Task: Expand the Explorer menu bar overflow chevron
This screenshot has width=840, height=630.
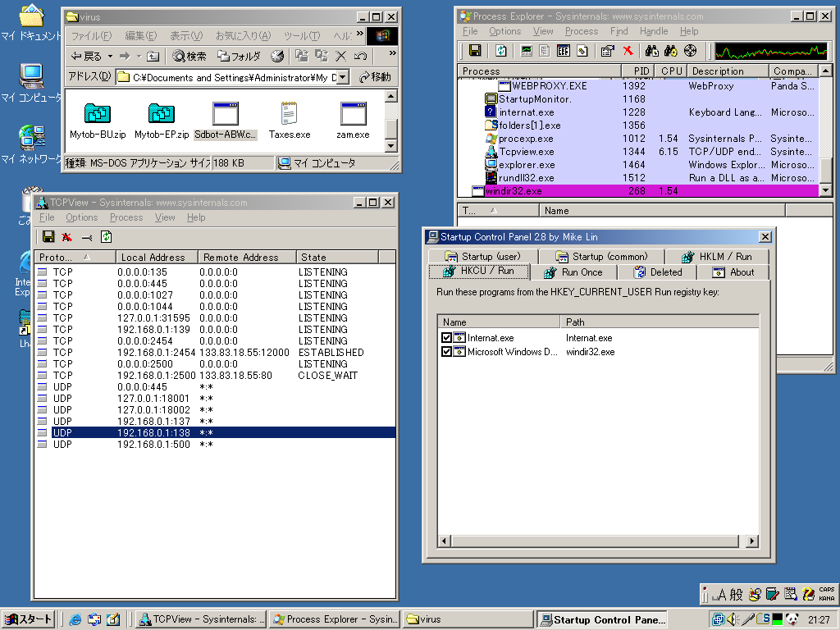Action: pyautogui.click(x=359, y=35)
